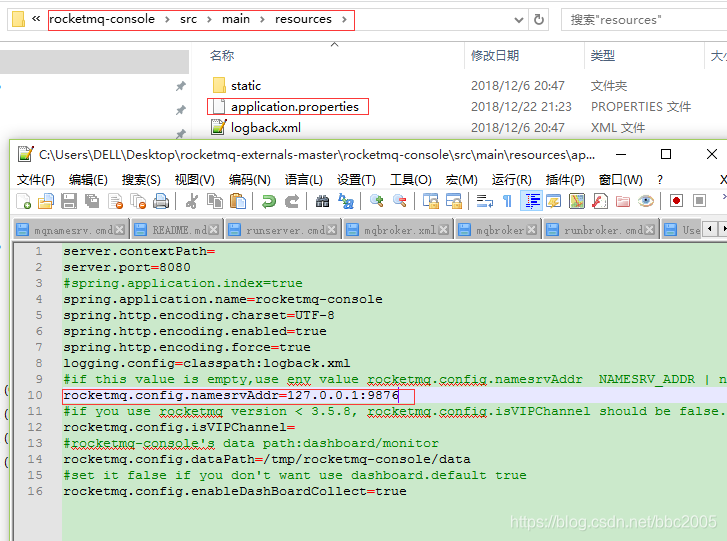Expand chevron after src breadcrumb
This screenshot has width=727, height=541.
coord(209,19)
